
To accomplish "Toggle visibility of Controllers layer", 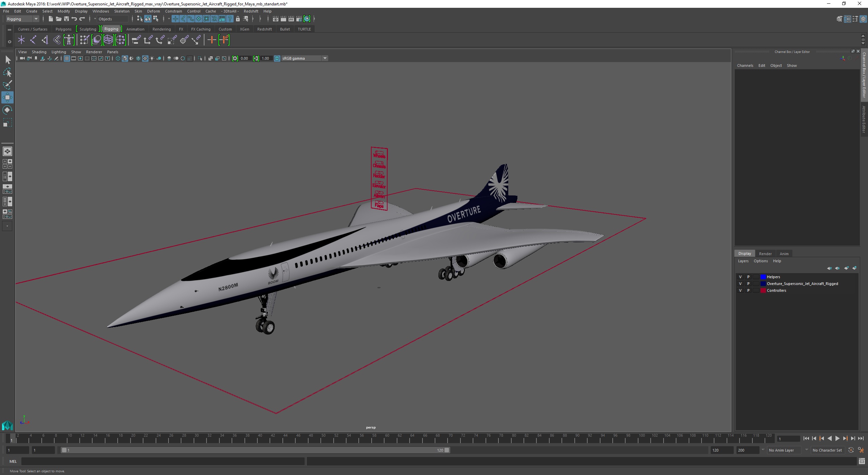I will tap(740, 290).
